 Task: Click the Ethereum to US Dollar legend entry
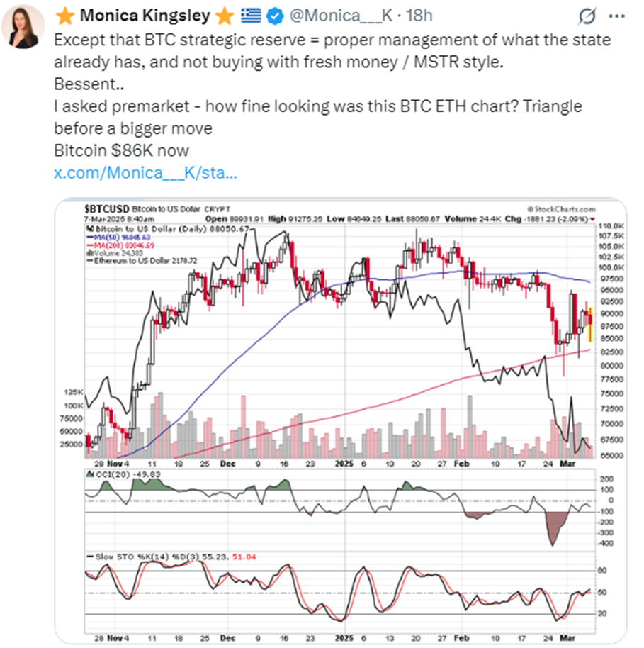pos(139,261)
